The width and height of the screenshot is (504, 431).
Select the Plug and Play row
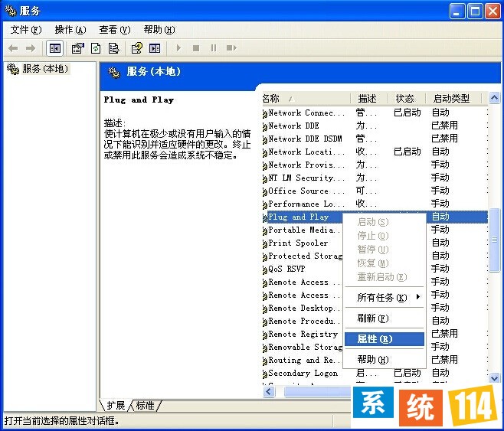[375, 217]
